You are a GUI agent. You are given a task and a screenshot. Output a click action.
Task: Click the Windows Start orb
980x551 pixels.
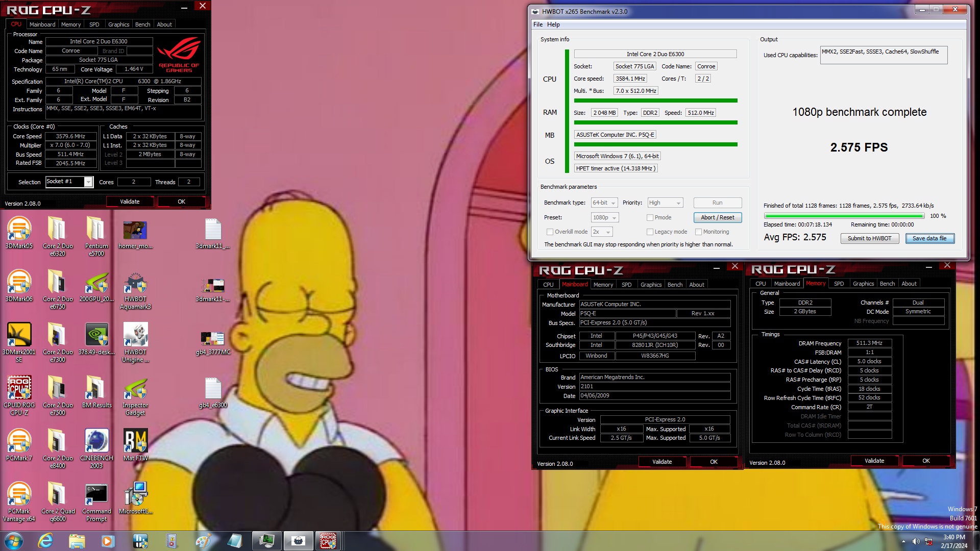(14, 541)
